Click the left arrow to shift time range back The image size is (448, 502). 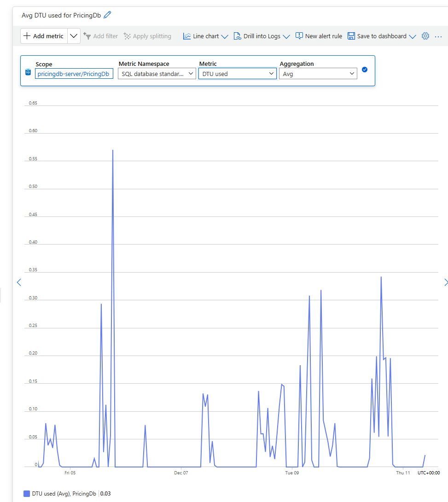click(x=19, y=282)
